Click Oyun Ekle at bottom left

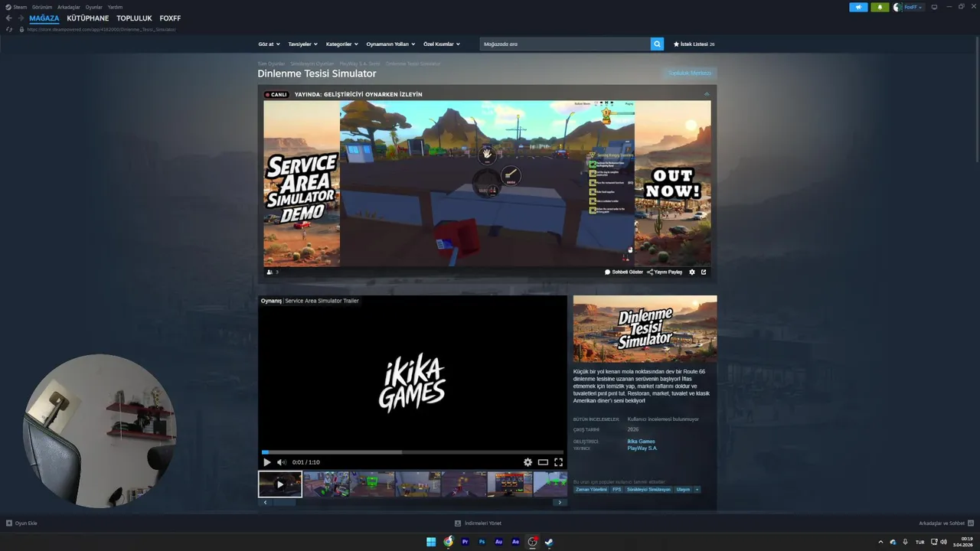coord(21,523)
